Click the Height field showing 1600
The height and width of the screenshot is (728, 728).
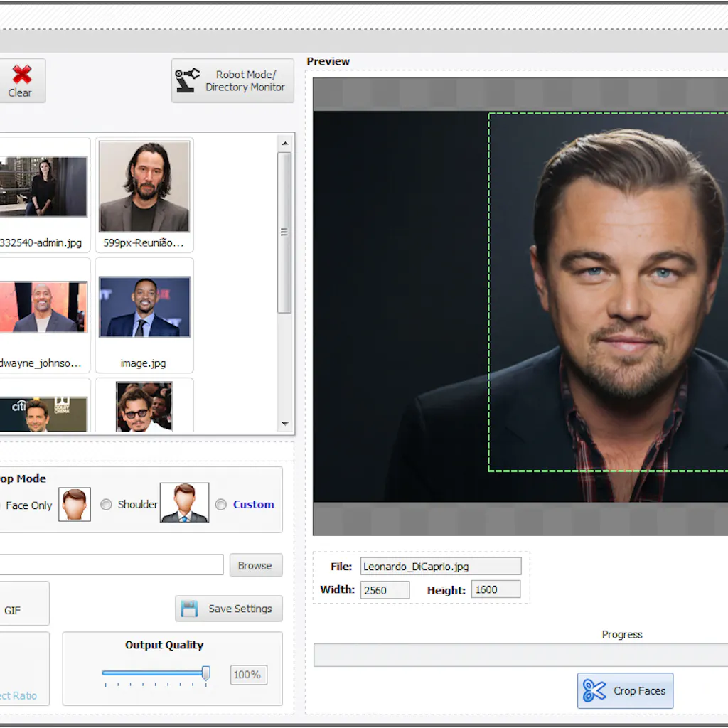click(496, 589)
